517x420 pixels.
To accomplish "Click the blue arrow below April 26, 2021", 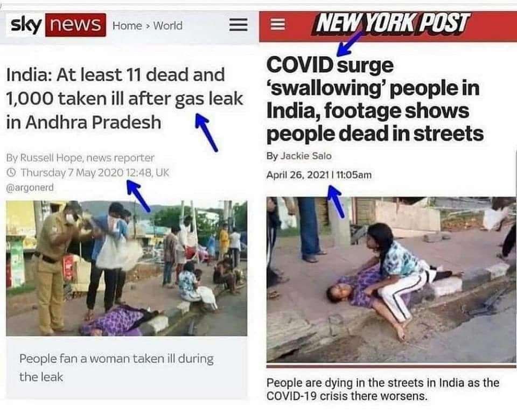I will [336, 201].
